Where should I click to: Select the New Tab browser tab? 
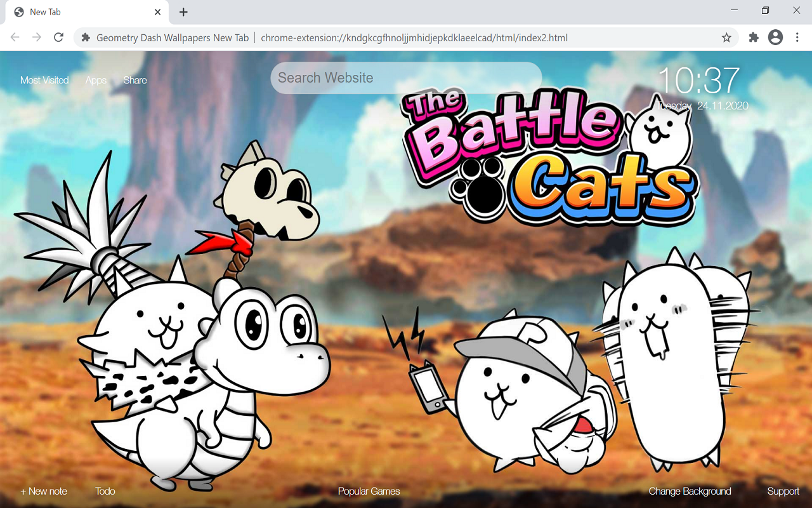click(x=87, y=12)
